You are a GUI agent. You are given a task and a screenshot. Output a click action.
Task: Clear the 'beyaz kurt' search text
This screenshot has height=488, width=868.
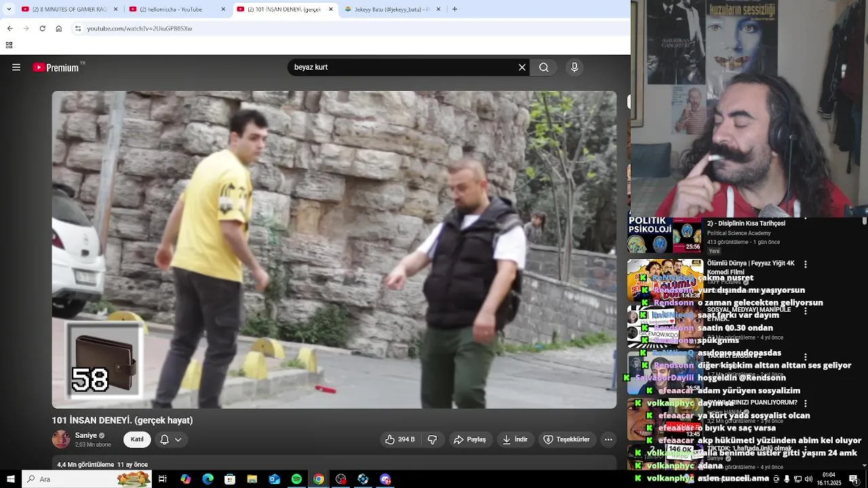(x=522, y=67)
